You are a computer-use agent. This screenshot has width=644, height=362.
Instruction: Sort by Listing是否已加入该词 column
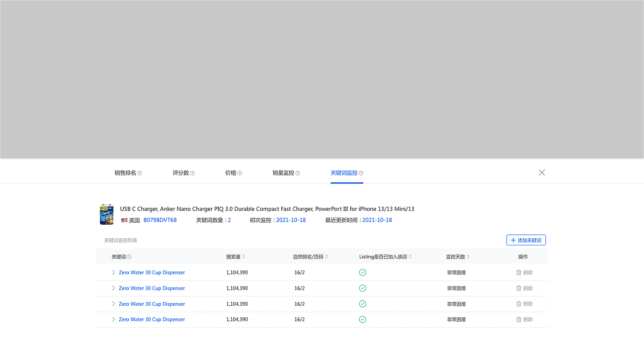point(410,257)
